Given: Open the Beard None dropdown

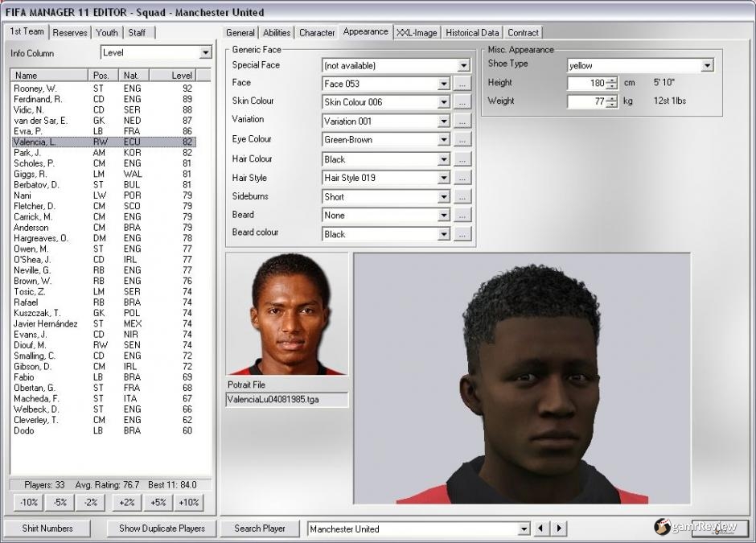Looking at the screenshot, I should 444,216.
